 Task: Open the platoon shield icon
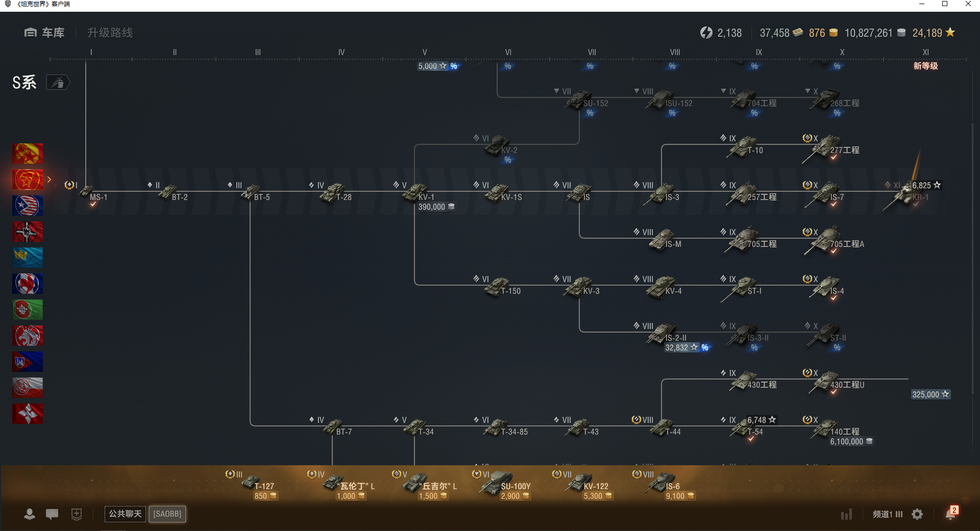tap(77, 514)
